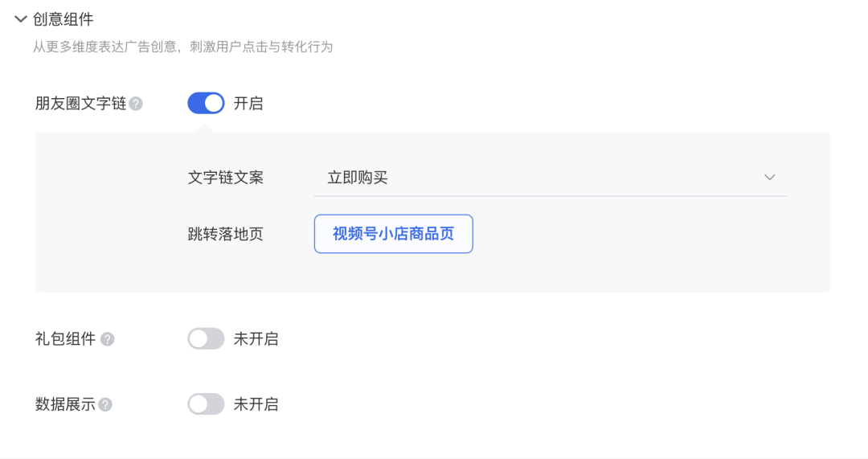Click the description text under 创意组件
The height and width of the screenshot is (459, 868).
click(182, 47)
